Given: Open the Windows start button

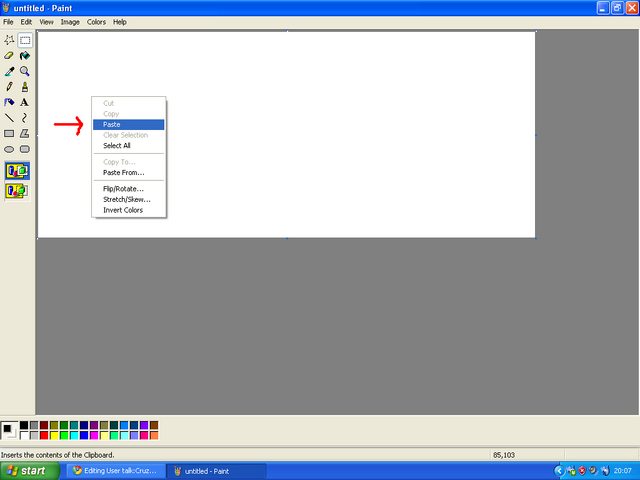Looking at the screenshot, I should click(x=29, y=471).
